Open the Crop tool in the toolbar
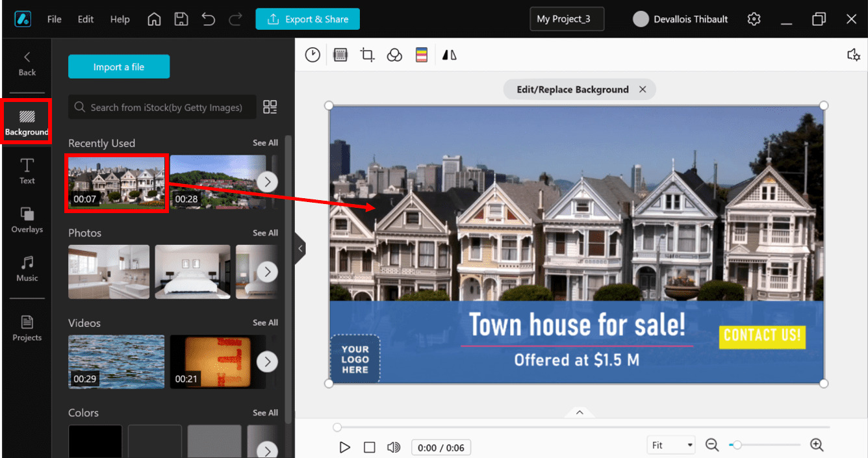 [367, 55]
